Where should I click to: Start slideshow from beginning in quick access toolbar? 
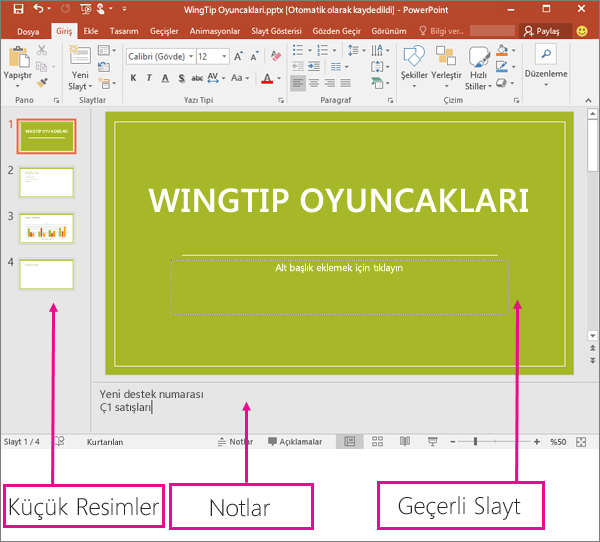86,9
